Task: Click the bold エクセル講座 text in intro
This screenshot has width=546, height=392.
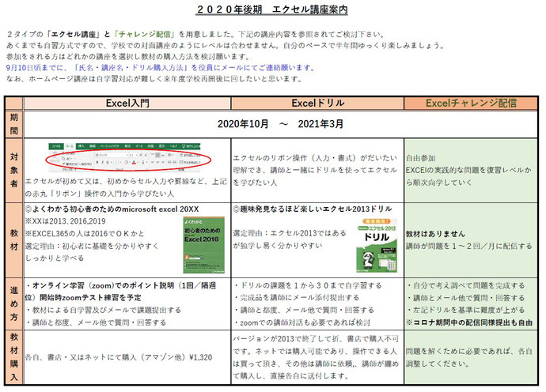Action: point(73,35)
